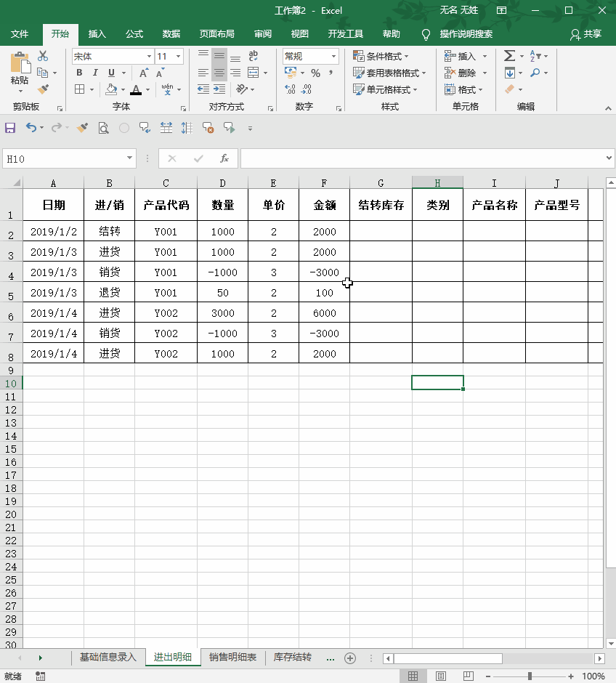Save the workbook from quick access toolbar

tap(10, 128)
